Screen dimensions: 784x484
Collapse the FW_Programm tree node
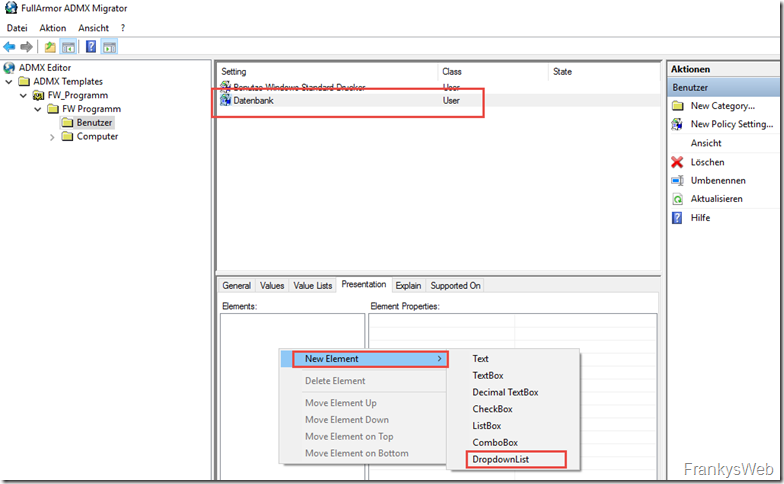(23, 96)
